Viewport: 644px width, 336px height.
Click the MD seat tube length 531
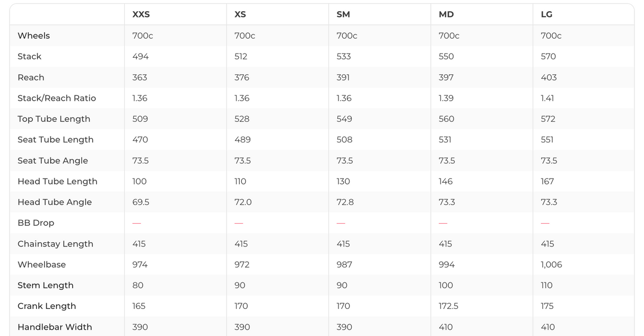(x=445, y=139)
